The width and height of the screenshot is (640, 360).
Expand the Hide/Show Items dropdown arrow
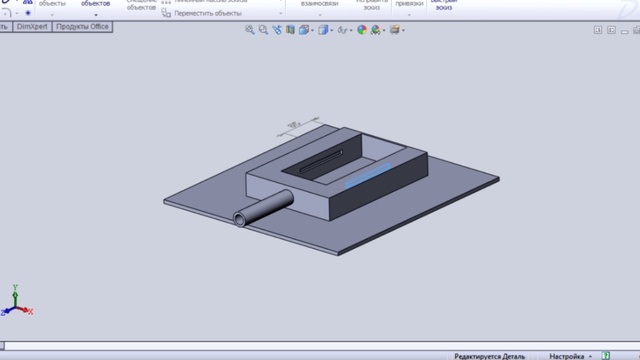[x=351, y=31]
